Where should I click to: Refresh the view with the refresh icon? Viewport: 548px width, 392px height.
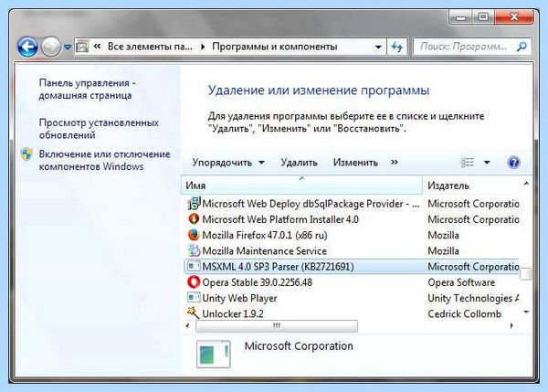coord(396,47)
